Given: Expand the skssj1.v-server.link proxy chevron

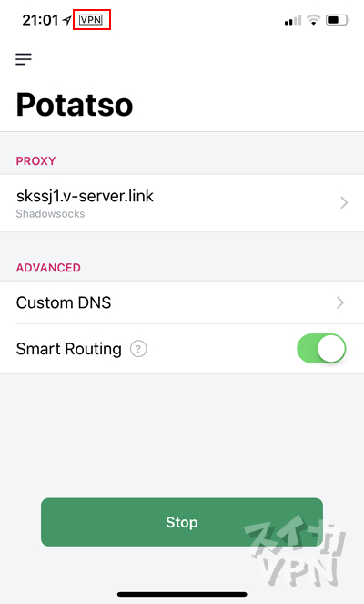Looking at the screenshot, I should (344, 202).
